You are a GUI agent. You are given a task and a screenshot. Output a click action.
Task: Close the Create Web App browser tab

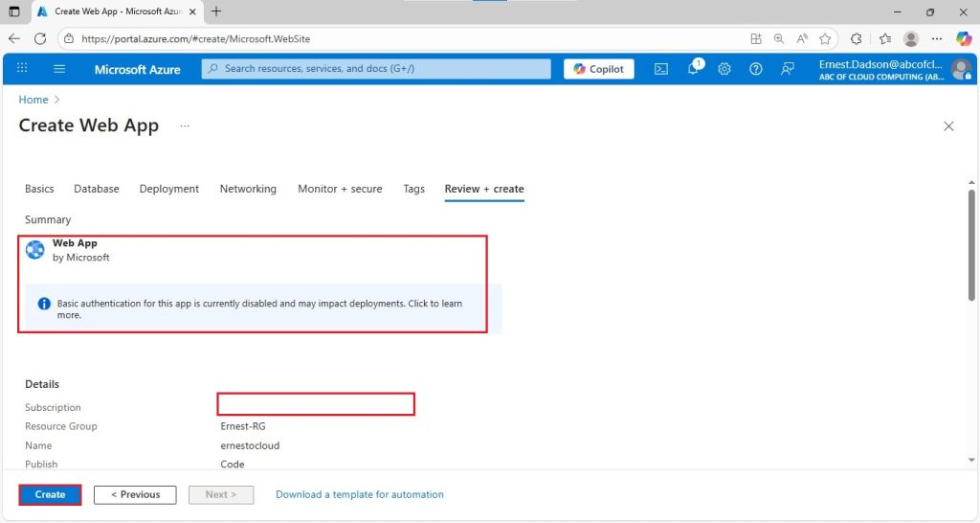(x=192, y=11)
